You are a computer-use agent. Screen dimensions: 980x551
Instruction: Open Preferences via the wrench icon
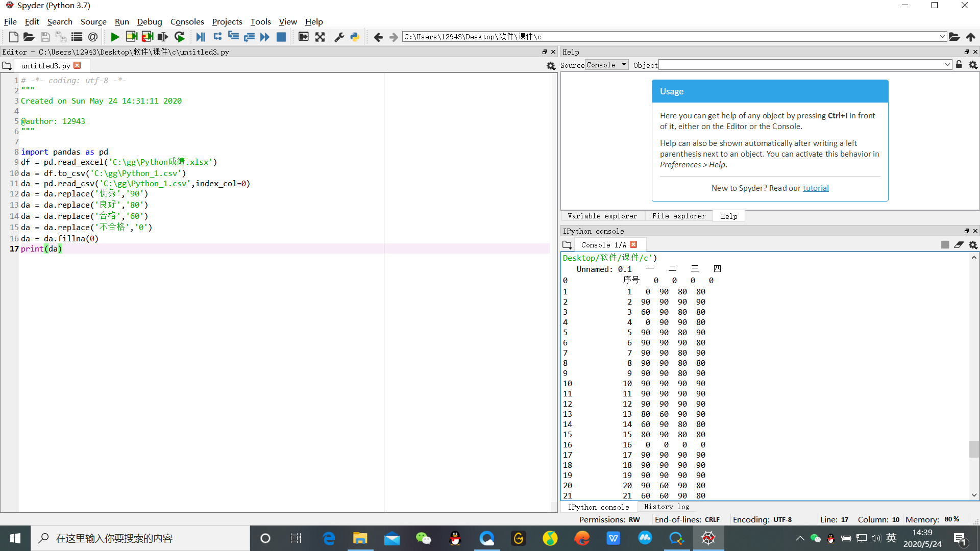coord(339,37)
